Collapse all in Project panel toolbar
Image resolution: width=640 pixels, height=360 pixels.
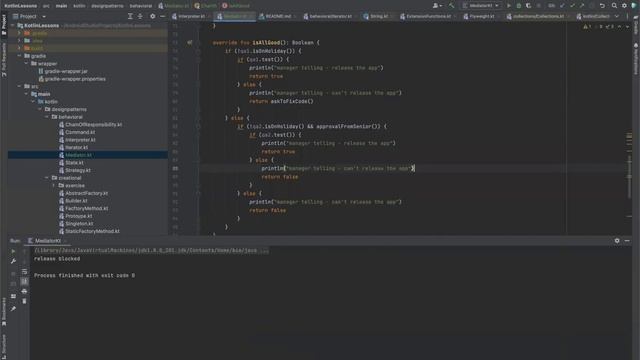click(x=140, y=16)
